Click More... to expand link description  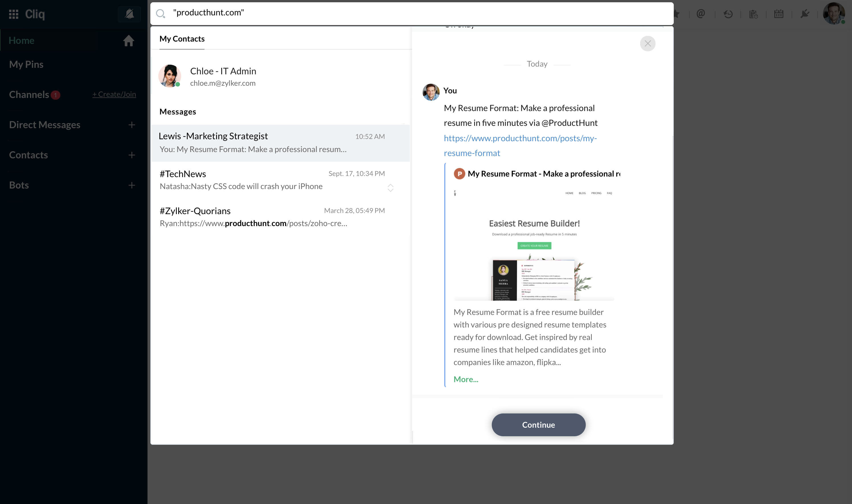click(x=466, y=379)
